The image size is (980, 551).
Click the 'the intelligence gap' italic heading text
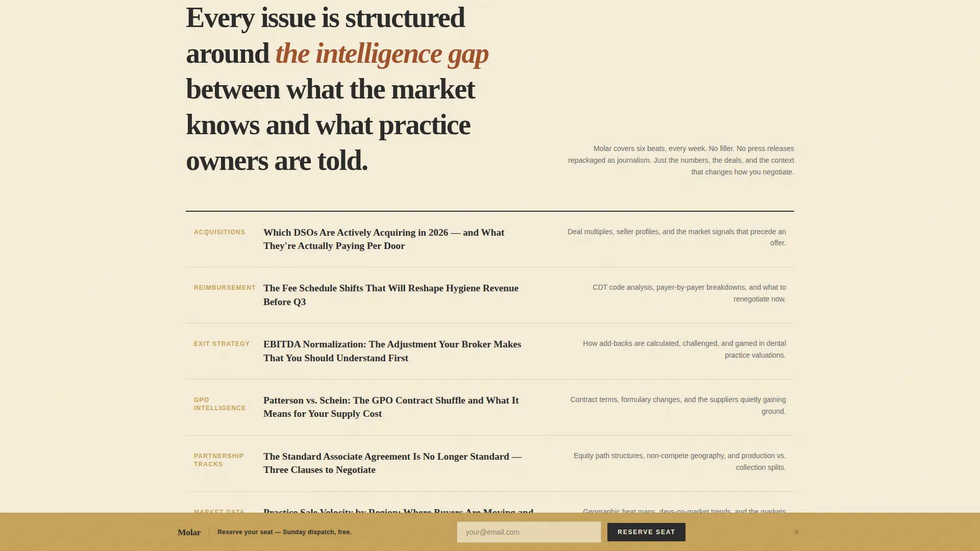click(382, 54)
